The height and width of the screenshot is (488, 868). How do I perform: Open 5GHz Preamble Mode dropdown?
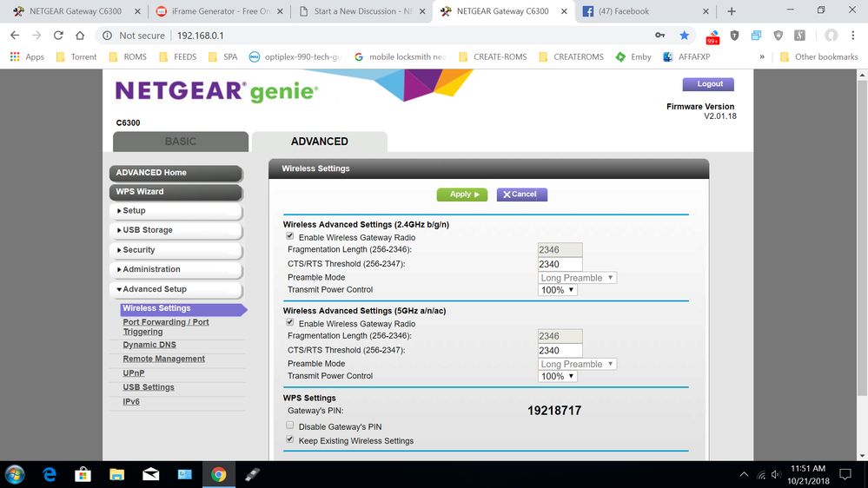[577, 364]
